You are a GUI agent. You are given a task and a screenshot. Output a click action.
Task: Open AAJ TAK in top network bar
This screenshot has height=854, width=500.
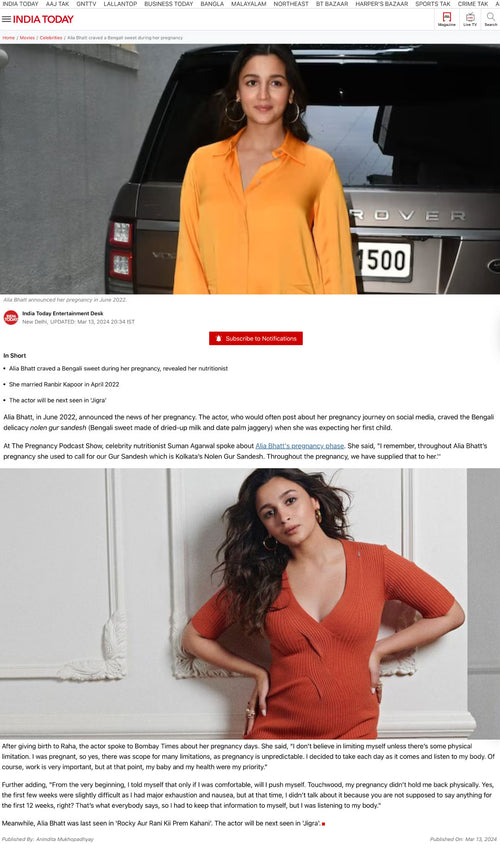pos(57,4)
